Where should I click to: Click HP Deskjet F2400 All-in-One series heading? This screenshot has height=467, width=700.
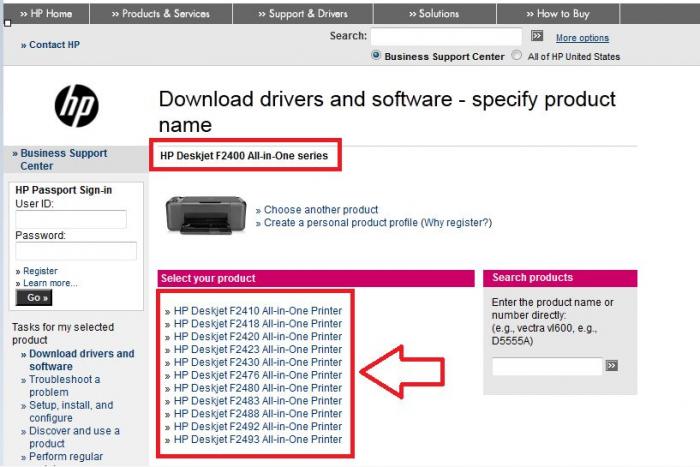pyautogui.click(x=244, y=156)
